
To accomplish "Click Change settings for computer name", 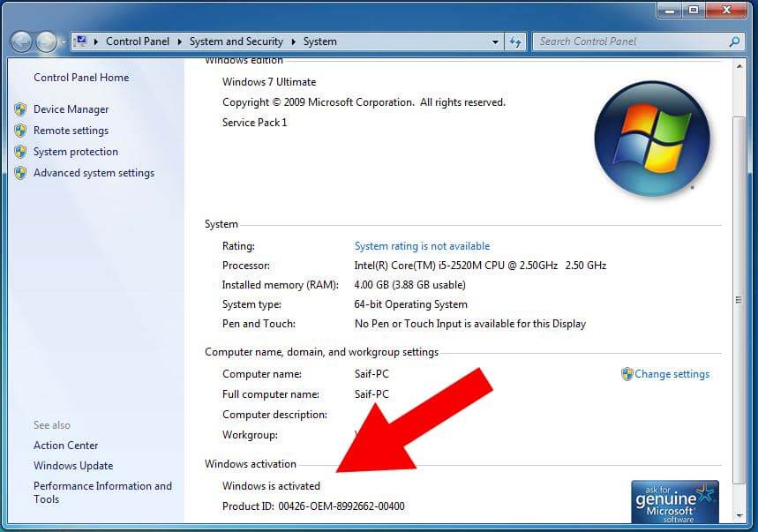I will 672,374.
